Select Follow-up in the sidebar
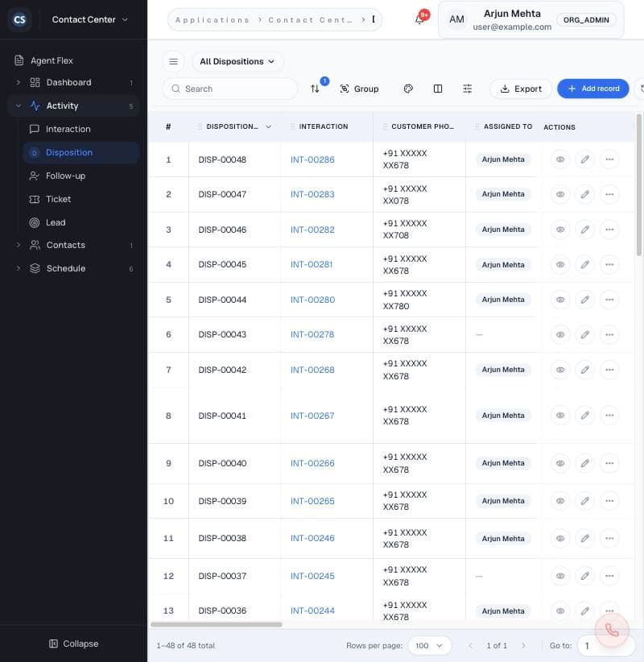Screen dimensions: 644x662 pyautogui.click(x=65, y=176)
